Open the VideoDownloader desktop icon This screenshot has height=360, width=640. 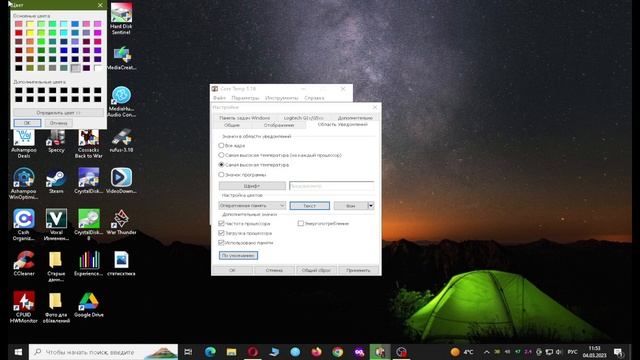[x=121, y=181]
